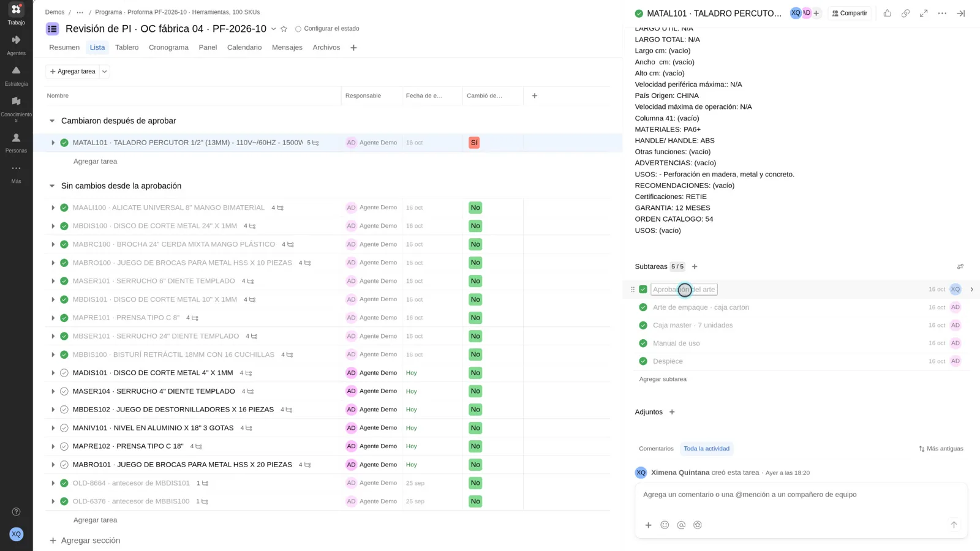Open the Comentarios tab
Screen dimensions: 980x551
(656, 449)
